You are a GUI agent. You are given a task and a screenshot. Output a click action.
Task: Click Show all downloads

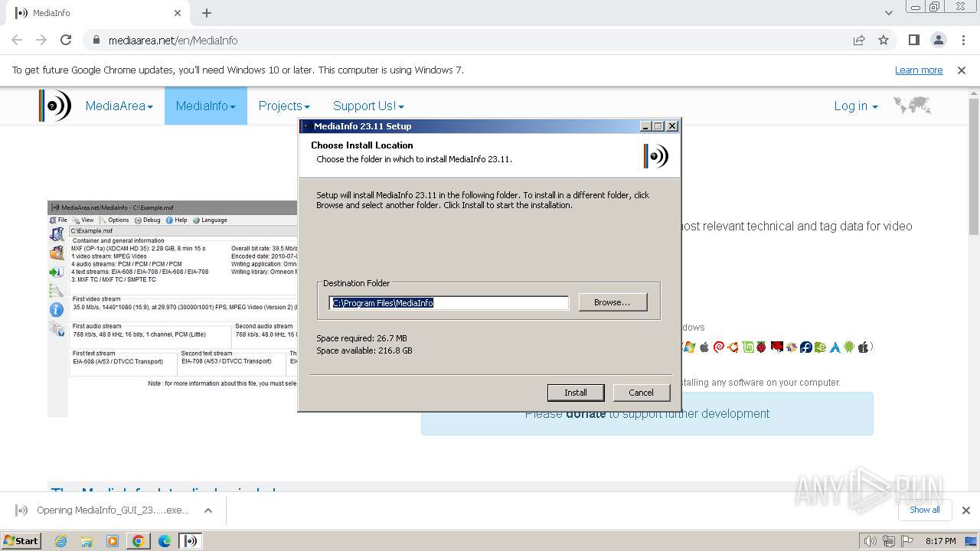pyautogui.click(x=924, y=510)
